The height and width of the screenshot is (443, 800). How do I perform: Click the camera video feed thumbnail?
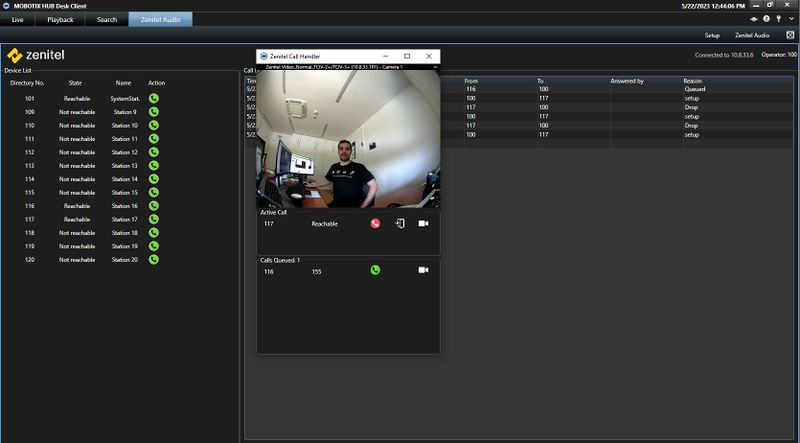point(348,138)
